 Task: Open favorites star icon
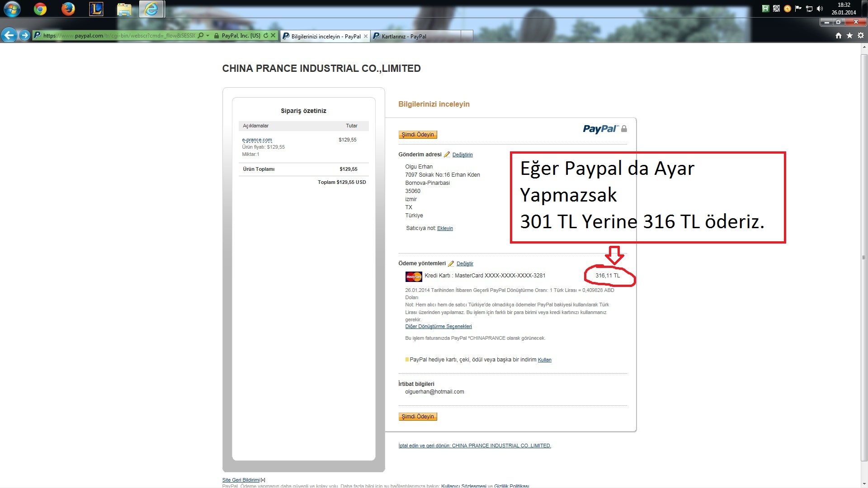[x=849, y=36]
